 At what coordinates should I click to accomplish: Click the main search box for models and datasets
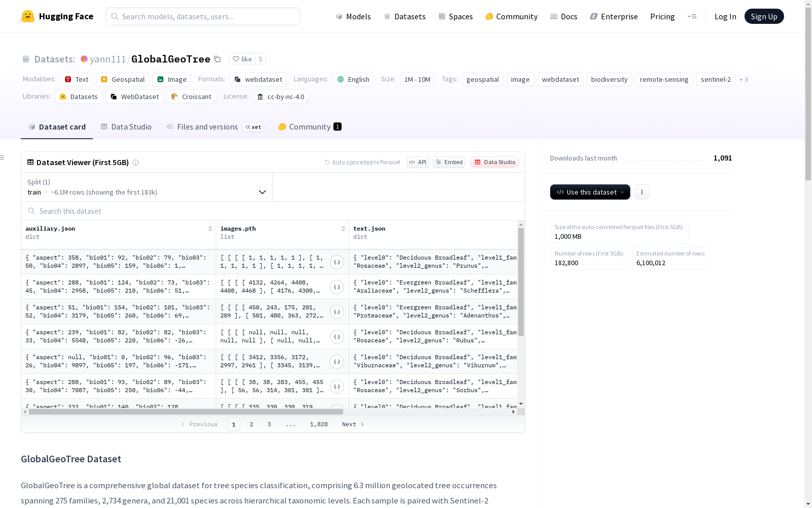click(203, 16)
